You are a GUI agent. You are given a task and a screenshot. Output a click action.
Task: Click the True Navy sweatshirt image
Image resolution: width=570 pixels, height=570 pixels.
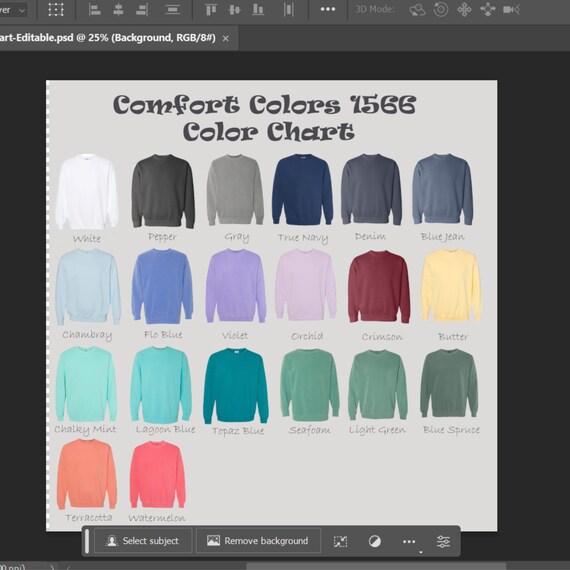tap(302, 189)
